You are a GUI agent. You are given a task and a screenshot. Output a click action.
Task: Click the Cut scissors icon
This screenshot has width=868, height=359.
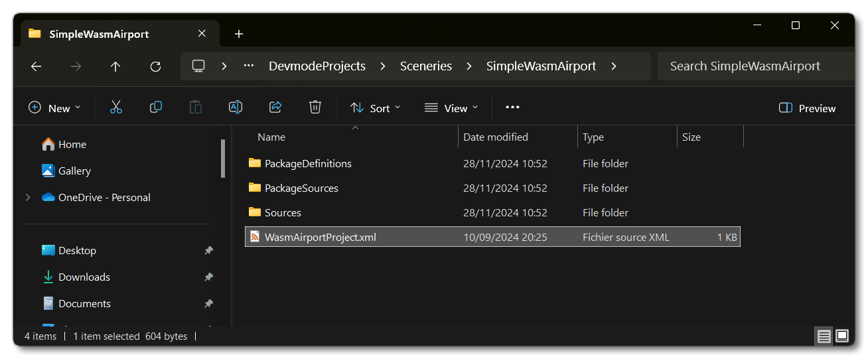[x=116, y=108]
